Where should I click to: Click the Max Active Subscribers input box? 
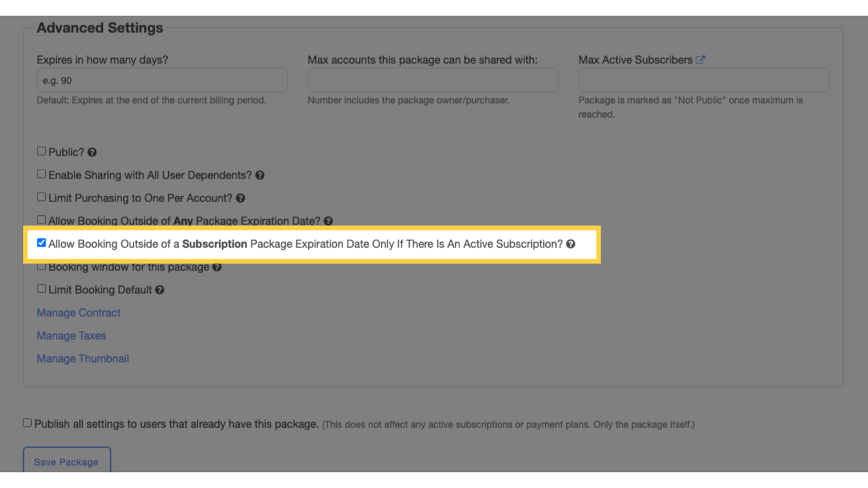pos(703,80)
